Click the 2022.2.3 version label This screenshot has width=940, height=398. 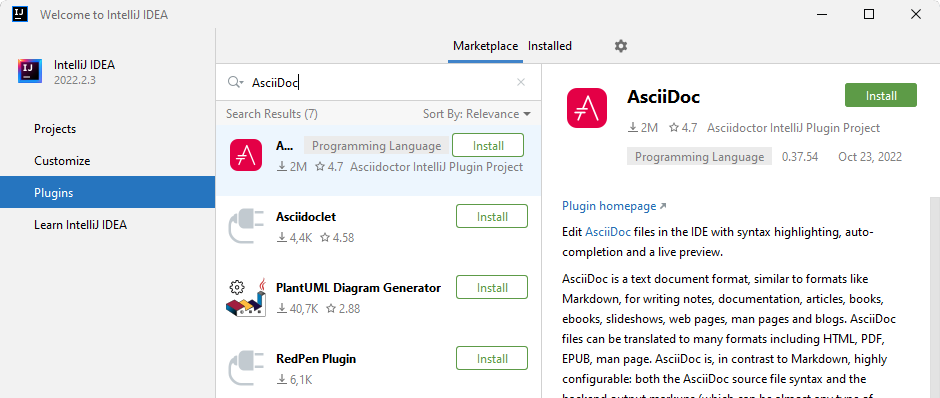(74, 80)
